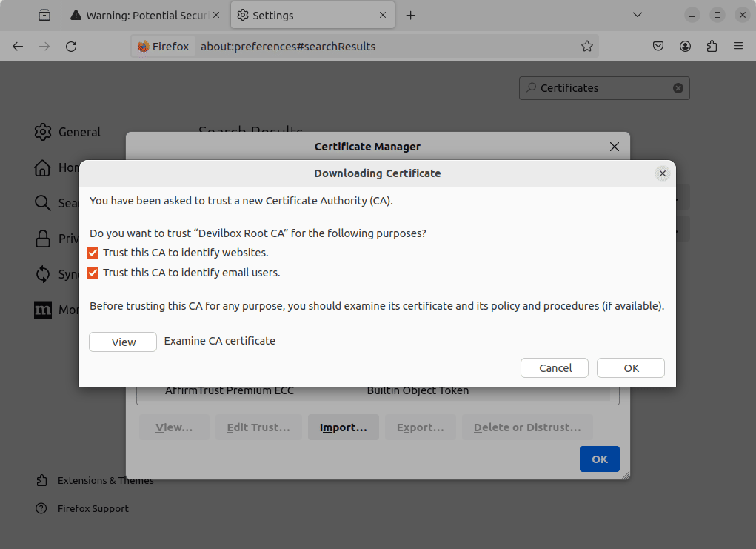Go back to previous page
The width and height of the screenshot is (756, 549).
pyautogui.click(x=18, y=47)
